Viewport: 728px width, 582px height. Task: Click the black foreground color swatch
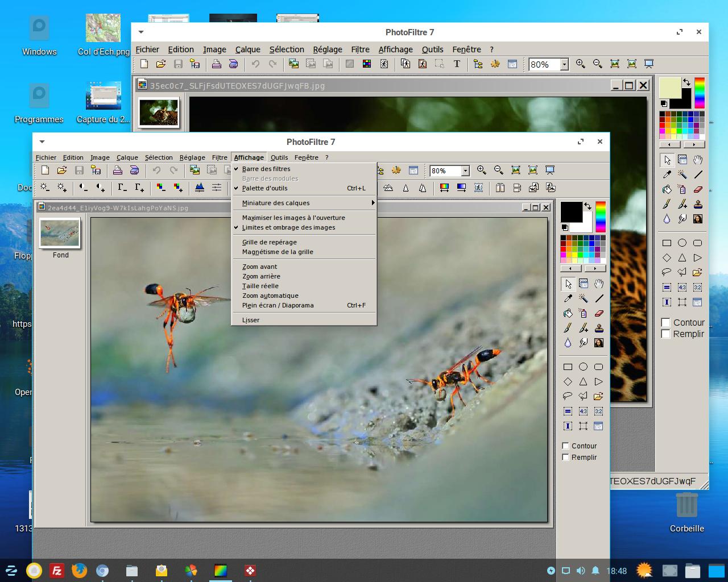click(x=570, y=211)
